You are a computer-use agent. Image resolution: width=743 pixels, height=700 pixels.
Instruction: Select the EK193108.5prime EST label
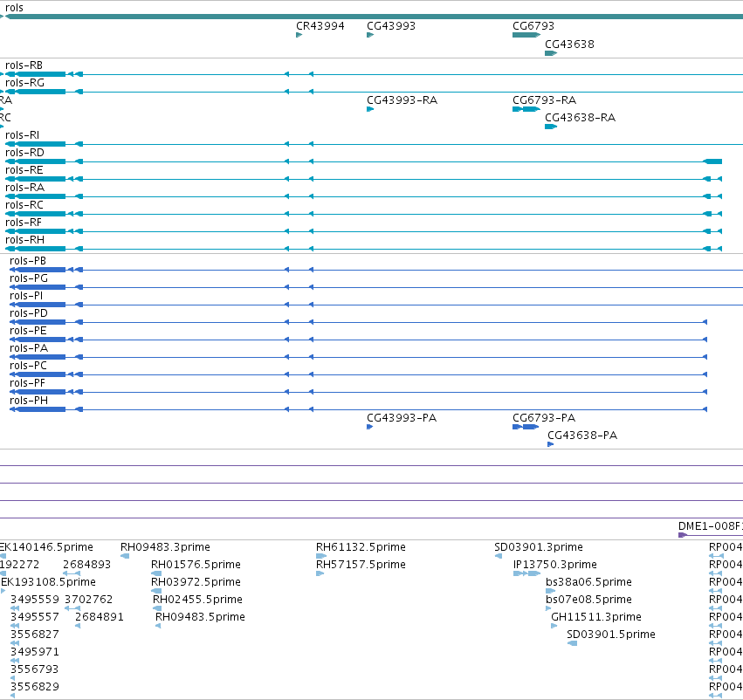click(x=48, y=581)
